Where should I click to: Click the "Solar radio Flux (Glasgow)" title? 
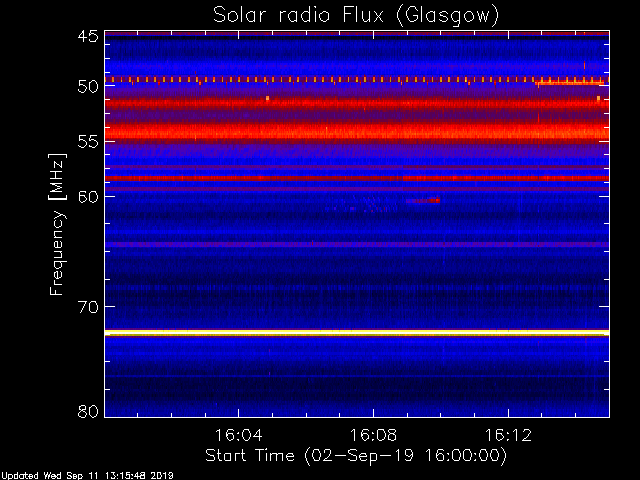(x=356, y=16)
